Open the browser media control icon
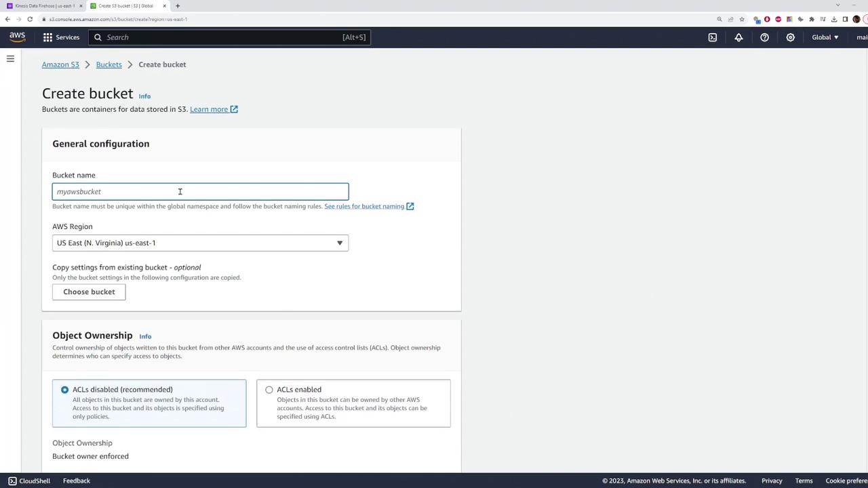This screenshot has width=868, height=488. pyautogui.click(x=823, y=19)
